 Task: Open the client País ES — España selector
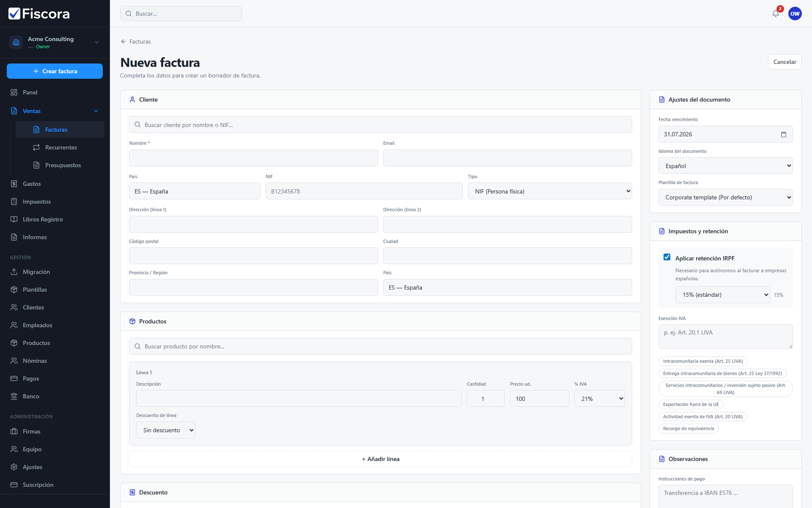pos(195,191)
